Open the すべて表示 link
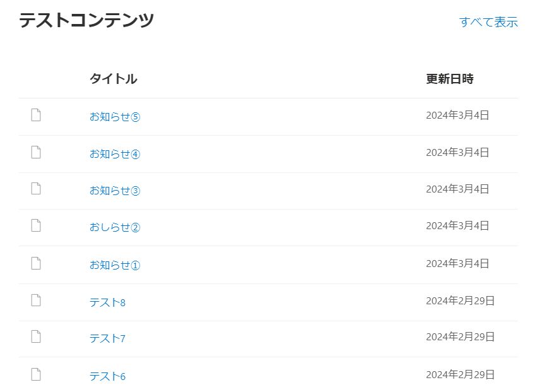 point(488,22)
